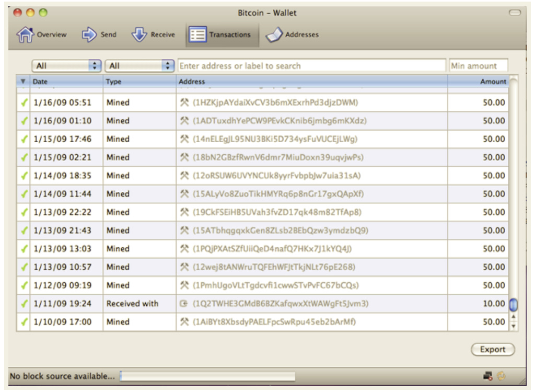535x392 pixels.
Task: Select address starting with 19CkFSEiHB5UVah
Action: tap(277, 212)
